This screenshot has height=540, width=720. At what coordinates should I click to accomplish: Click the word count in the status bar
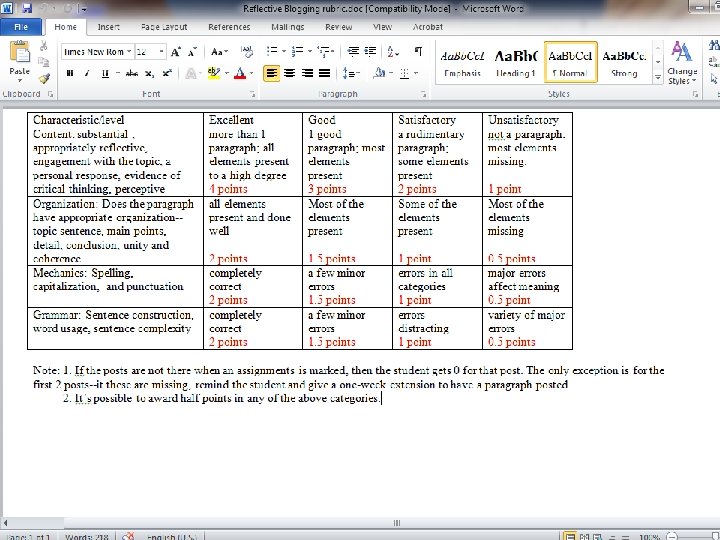pyautogui.click(x=86, y=536)
